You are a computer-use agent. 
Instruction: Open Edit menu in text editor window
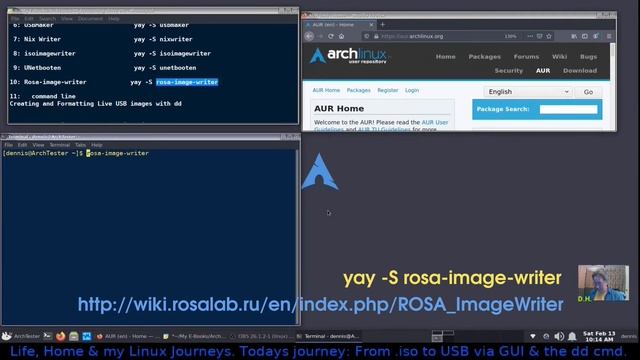pyautogui.click(x=29, y=18)
